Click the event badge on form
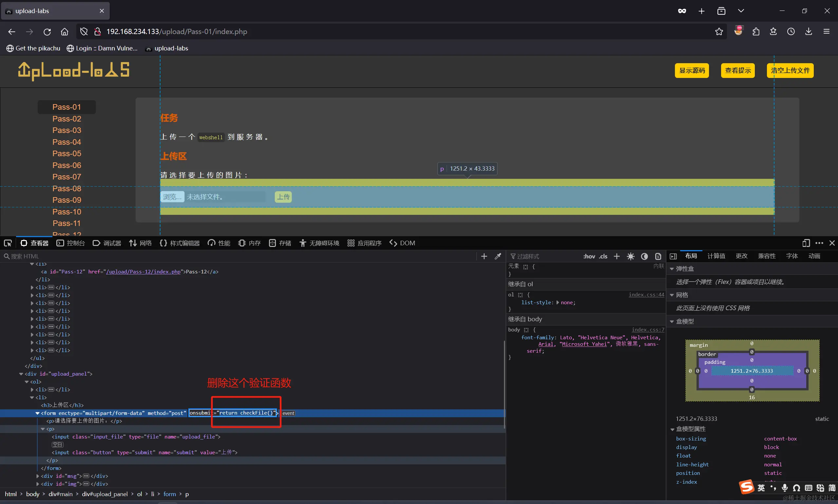The height and width of the screenshot is (504, 838). (x=288, y=413)
